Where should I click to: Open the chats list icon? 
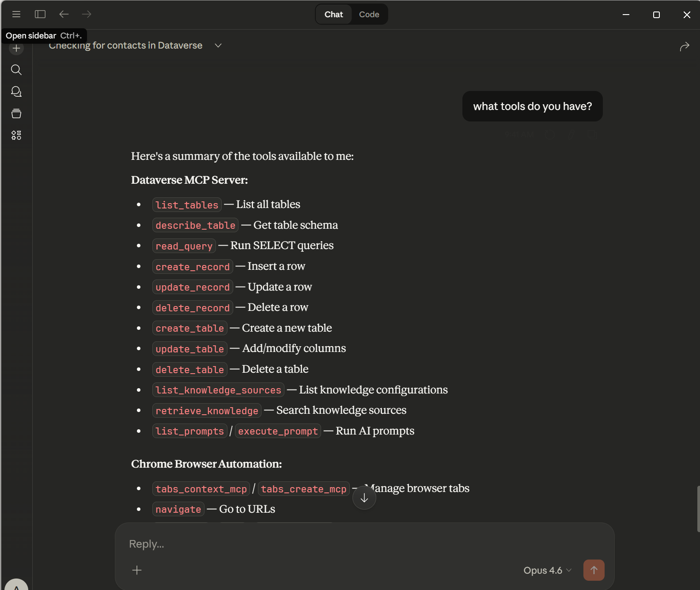point(16,91)
